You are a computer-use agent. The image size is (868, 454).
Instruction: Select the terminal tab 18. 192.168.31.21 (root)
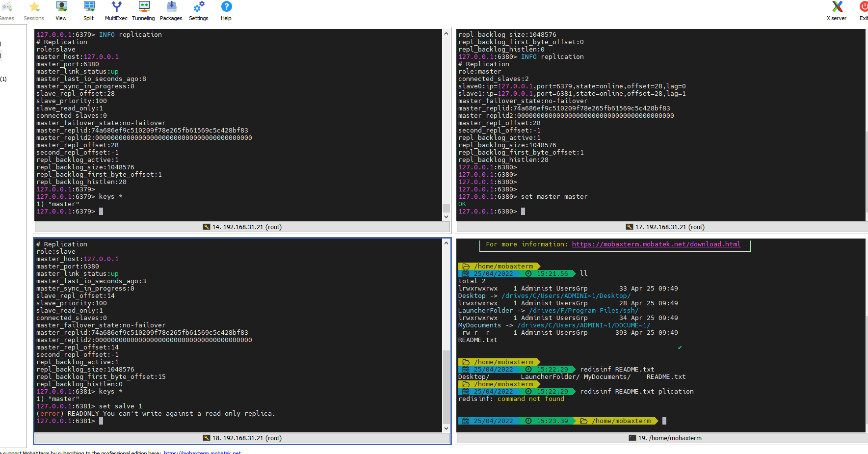click(242, 438)
